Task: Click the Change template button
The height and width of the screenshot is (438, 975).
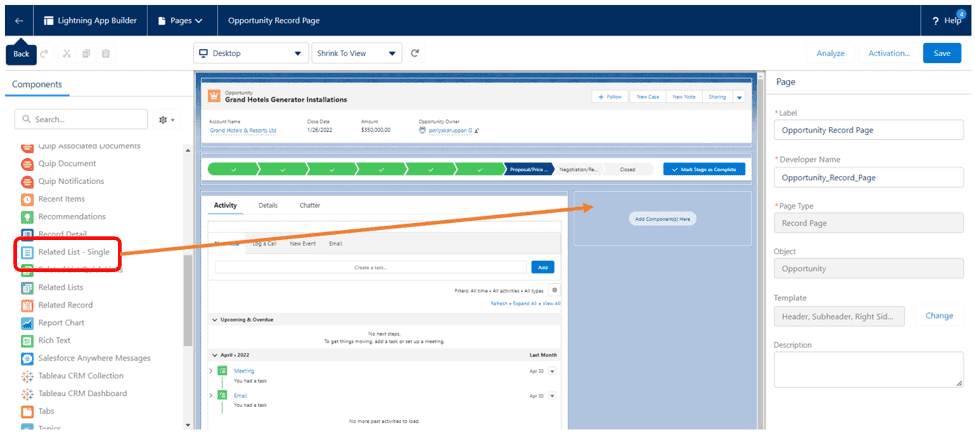Action: (939, 315)
